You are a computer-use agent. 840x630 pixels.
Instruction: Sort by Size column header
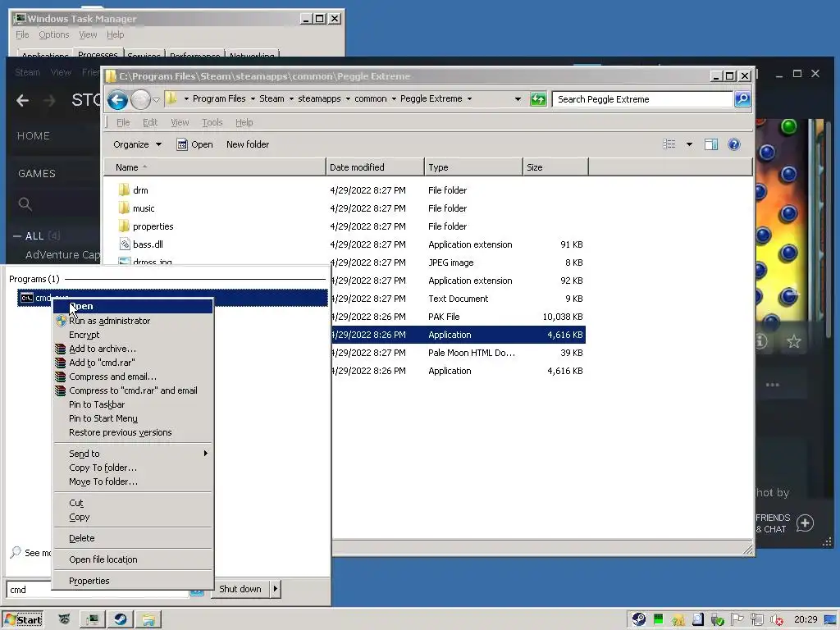pyautogui.click(x=555, y=167)
